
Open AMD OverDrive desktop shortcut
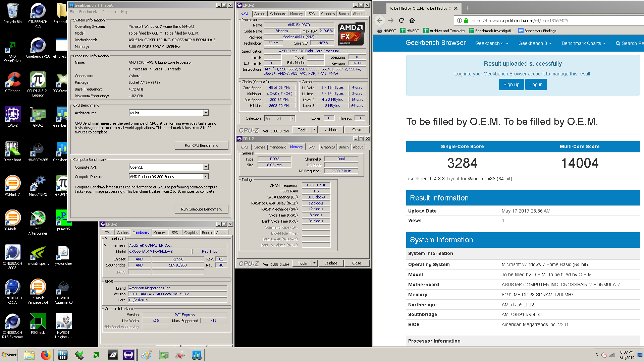[12, 52]
